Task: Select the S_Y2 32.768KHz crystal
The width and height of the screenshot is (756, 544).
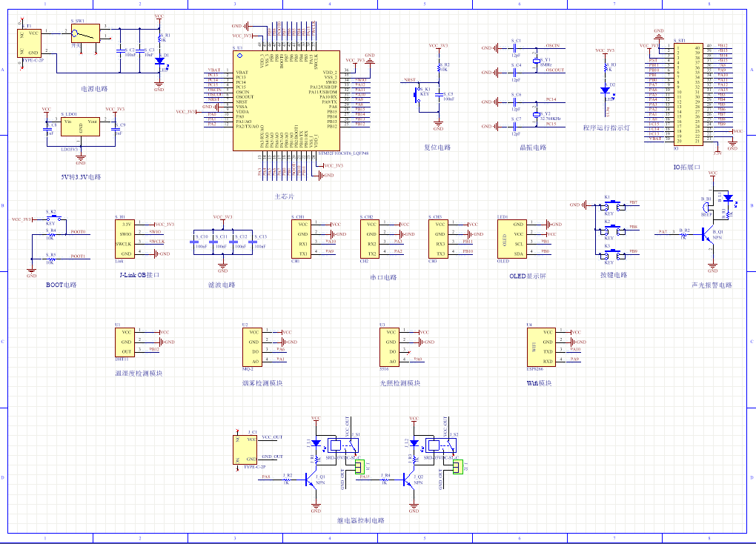Action: coord(536,115)
